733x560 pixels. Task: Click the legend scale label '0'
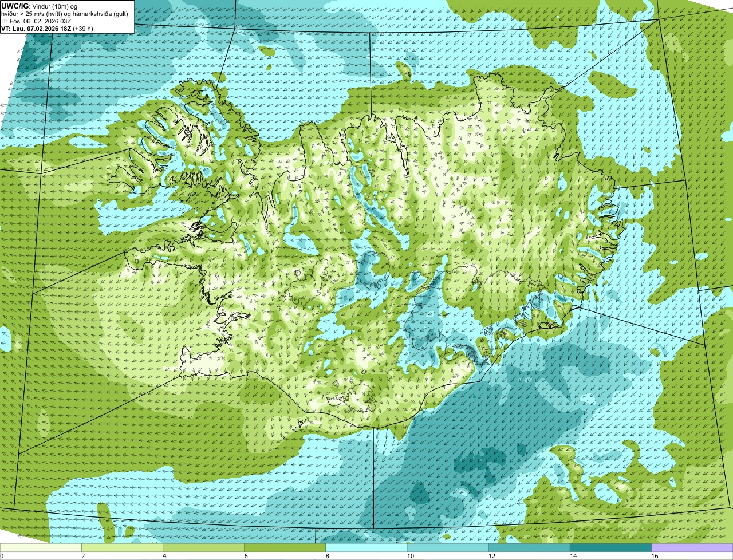(2, 556)
